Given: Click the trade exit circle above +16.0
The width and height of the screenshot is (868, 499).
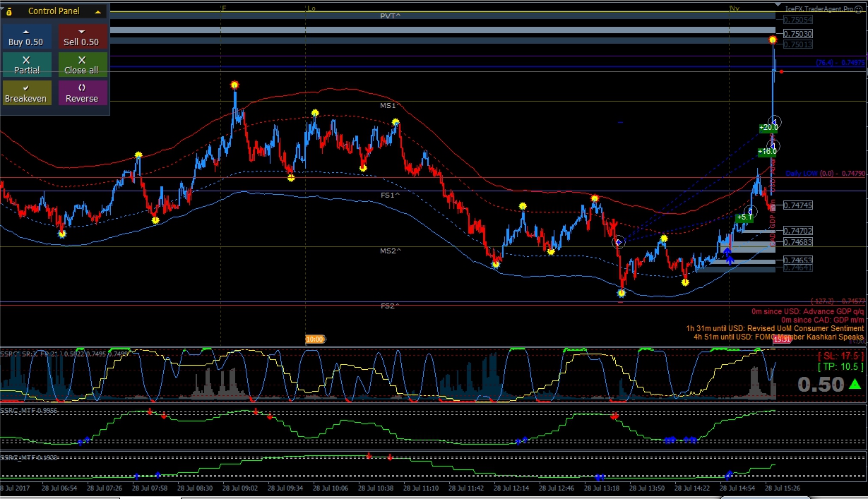Looking at the screenshot, I should 773,146.
